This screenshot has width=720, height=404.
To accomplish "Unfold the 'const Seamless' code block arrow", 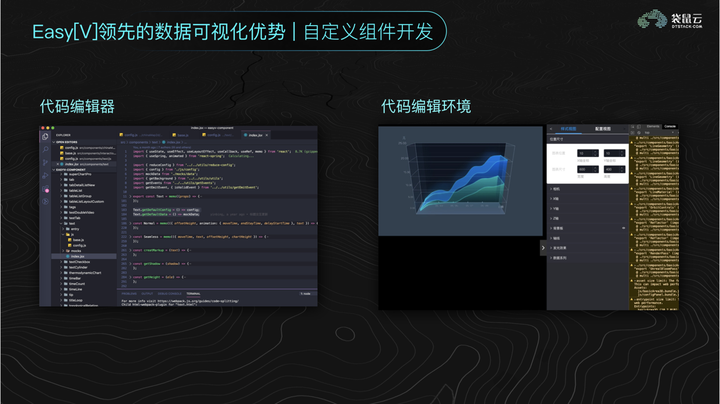I will click(x=130, y=237).
